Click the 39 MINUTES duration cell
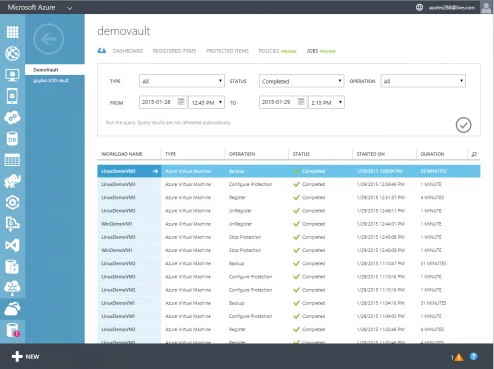 click(x=433, y=171)
